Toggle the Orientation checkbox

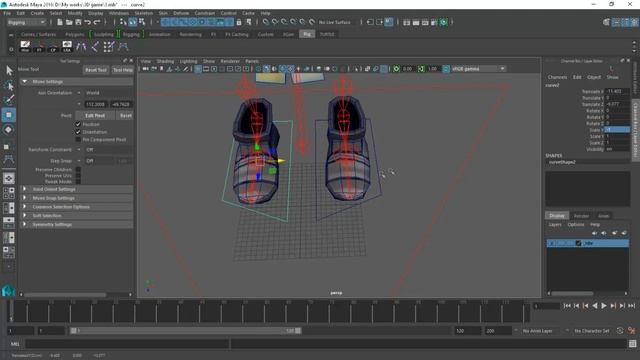click(78, 132)
